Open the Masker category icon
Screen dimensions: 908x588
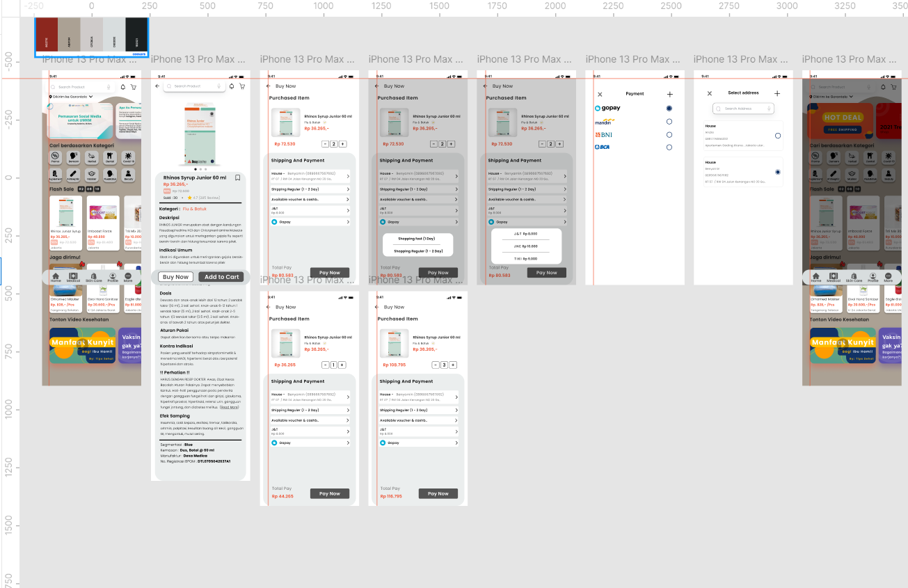(x=92, y=174)
